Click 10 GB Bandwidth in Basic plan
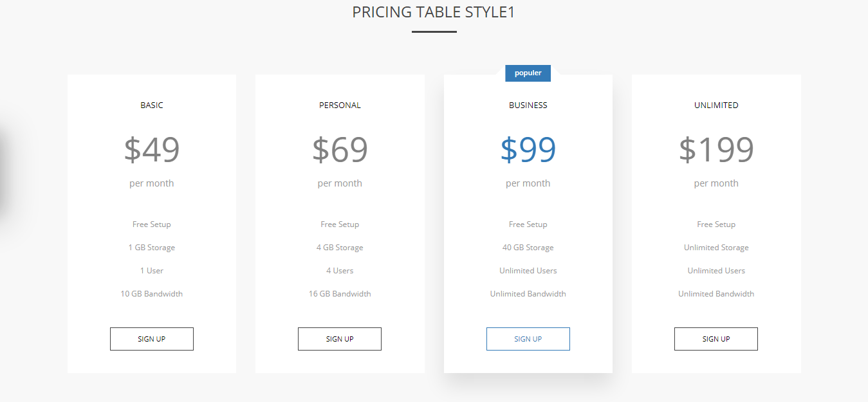868x402 pixels. (151, 293)
